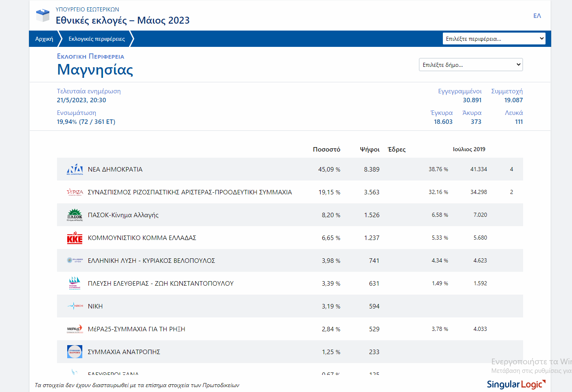This screenshot has height=392, width=572.
Task: Click the Ελληνική Λύση party logo
Action: (x=75, y=260)
